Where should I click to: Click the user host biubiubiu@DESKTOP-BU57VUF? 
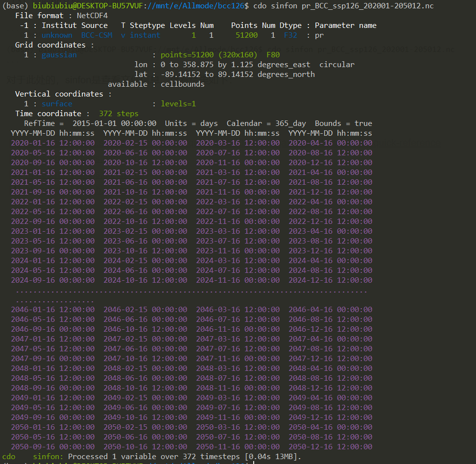click(x=88, y=6)
